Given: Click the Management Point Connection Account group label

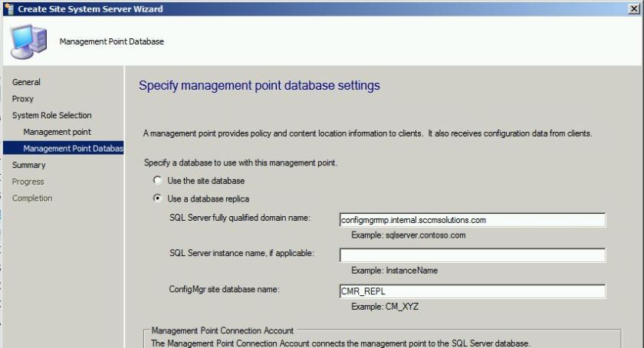Looking at the screenshot, I should coord(222,330).
